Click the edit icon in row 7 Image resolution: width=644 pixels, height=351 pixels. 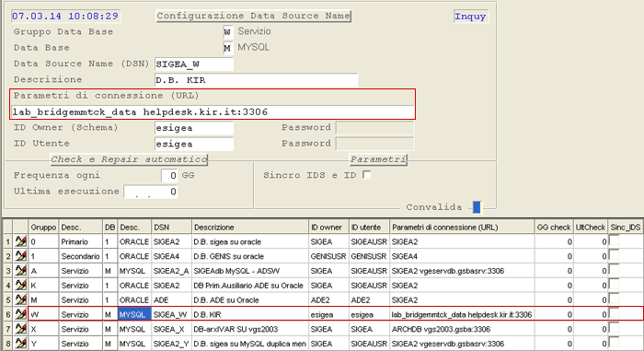(20, 329)
